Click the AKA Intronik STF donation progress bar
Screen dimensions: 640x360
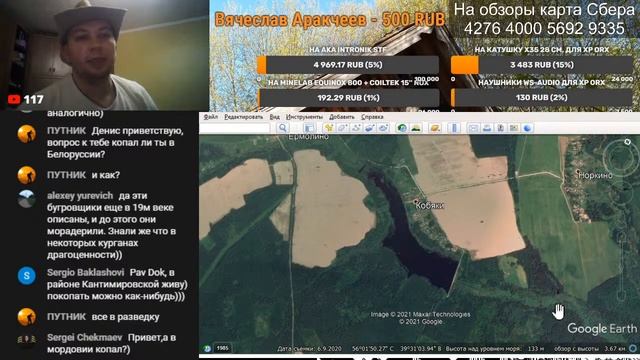[348, 65]
